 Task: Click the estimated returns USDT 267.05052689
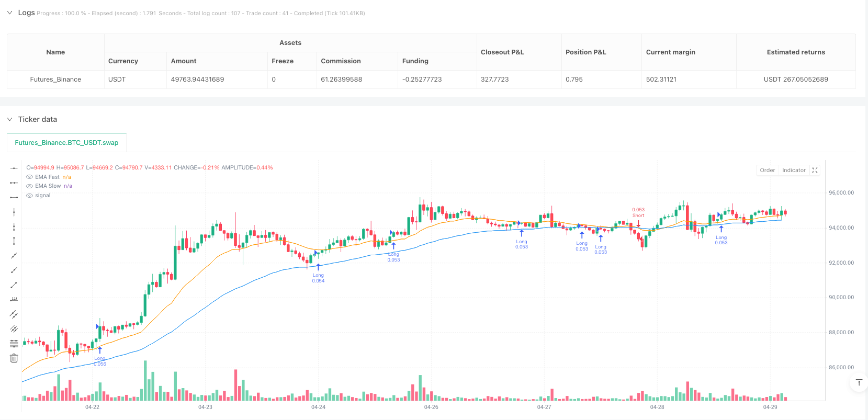(796, 80)
